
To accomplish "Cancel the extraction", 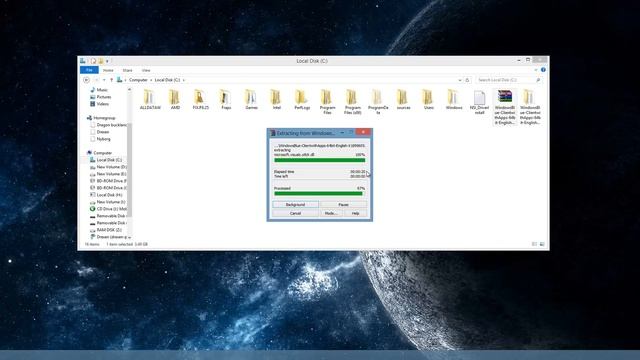I will click(x=296, y=213).
